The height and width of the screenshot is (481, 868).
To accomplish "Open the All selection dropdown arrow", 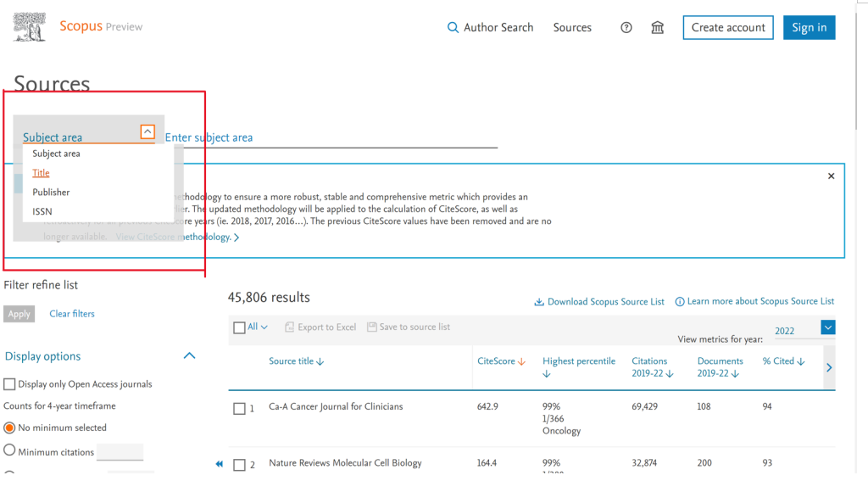I will (264, 327).
